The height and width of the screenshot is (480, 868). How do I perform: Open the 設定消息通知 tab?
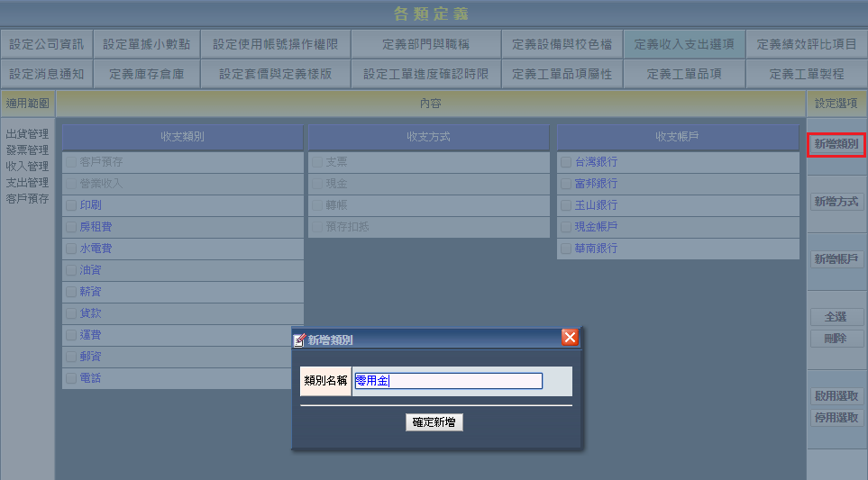46,74
